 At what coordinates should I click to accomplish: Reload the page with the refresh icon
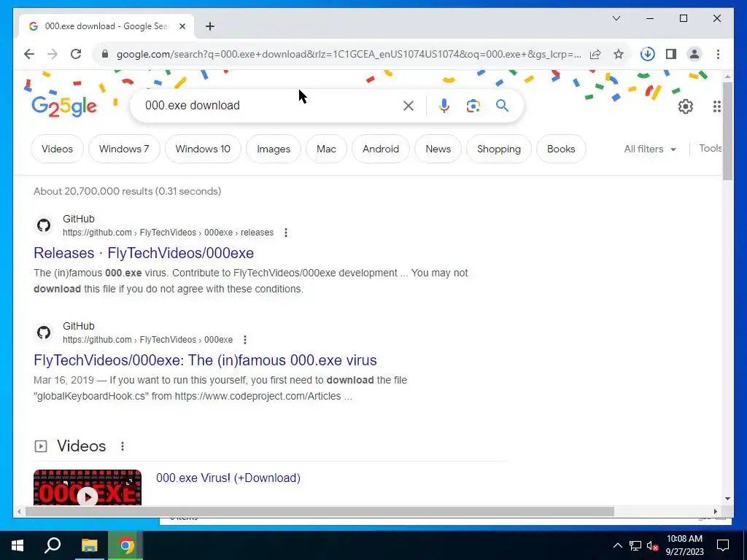click(x=76, y=54)
